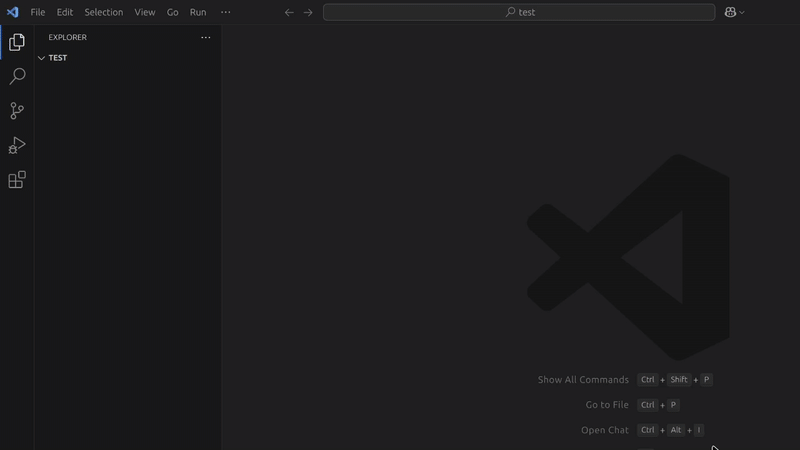Open the Edit menu
The width and height of the screenshot is (800, 450).
point(65,12)
